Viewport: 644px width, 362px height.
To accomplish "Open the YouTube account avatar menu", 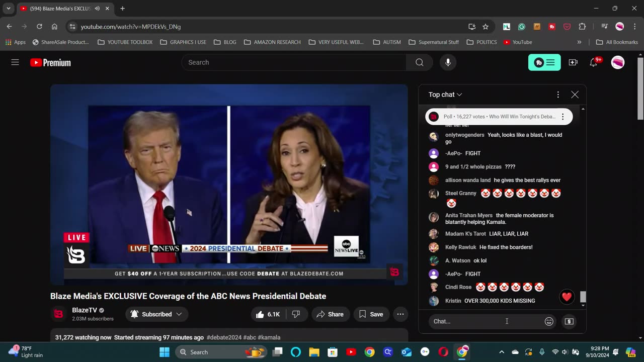I will [618, 62].
